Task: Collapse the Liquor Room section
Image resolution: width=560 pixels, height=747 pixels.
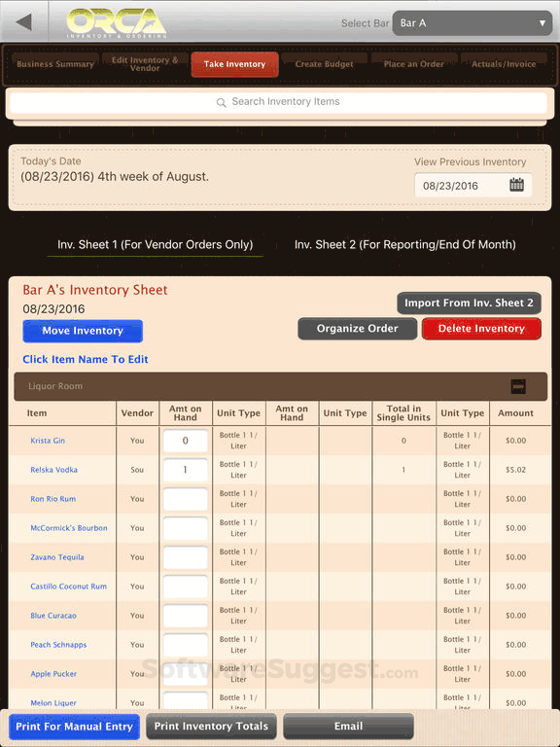Action: coord(518,386)
